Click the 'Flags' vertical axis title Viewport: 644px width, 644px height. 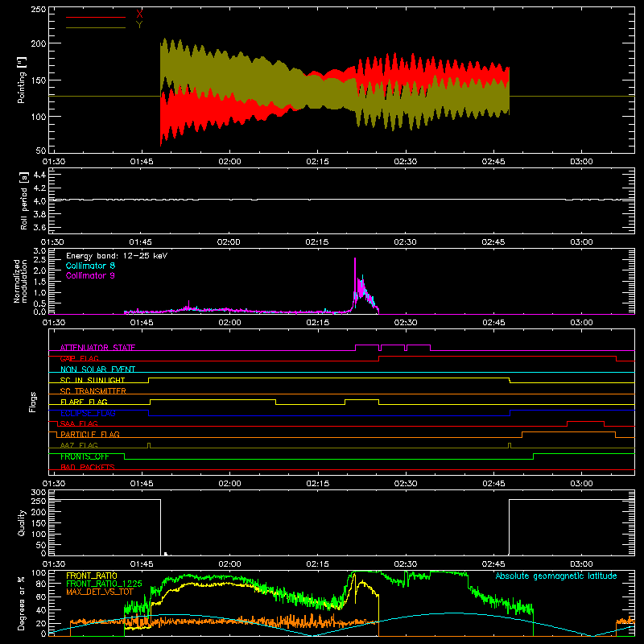tap(32, 402)
